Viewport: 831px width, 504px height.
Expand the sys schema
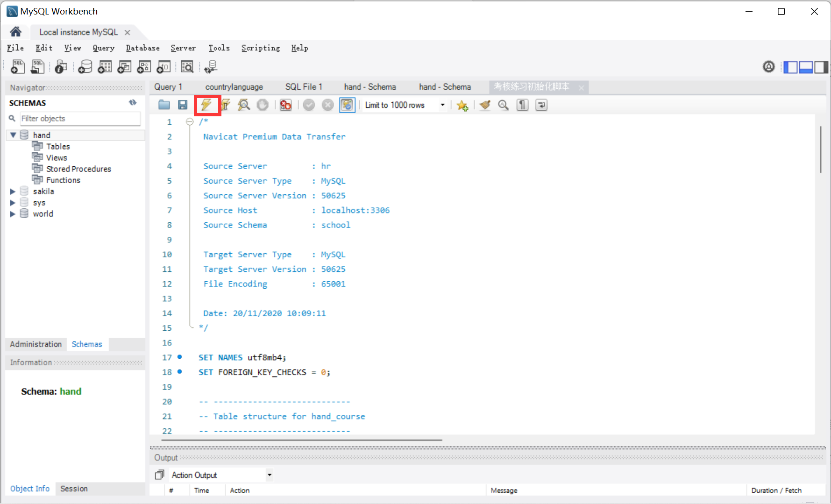[13, 203]
